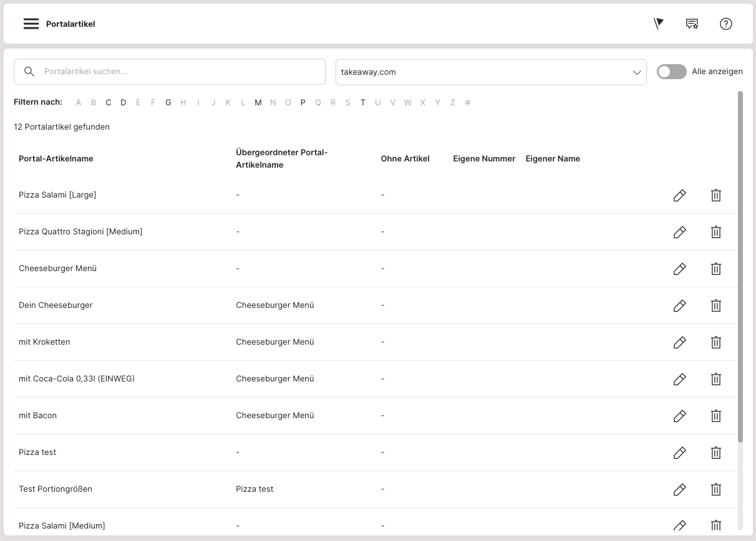
Task: Filter list by letter P
Action: click(303, 103)
